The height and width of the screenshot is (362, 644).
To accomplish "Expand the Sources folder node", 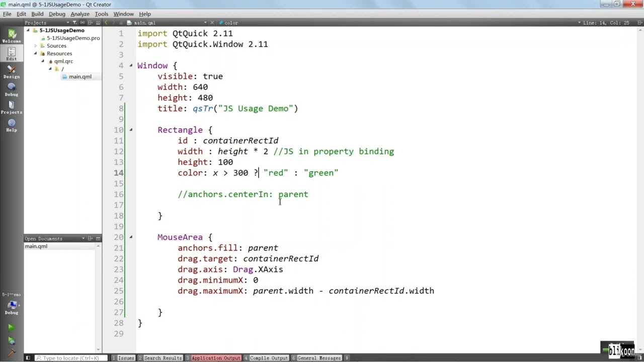I will point(36,46).
